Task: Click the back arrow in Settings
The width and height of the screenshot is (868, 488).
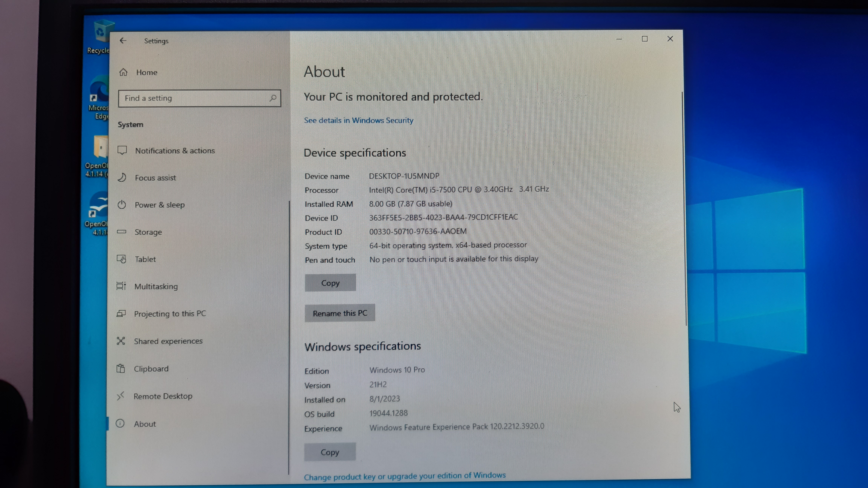Action: click(x=123, y=41)
